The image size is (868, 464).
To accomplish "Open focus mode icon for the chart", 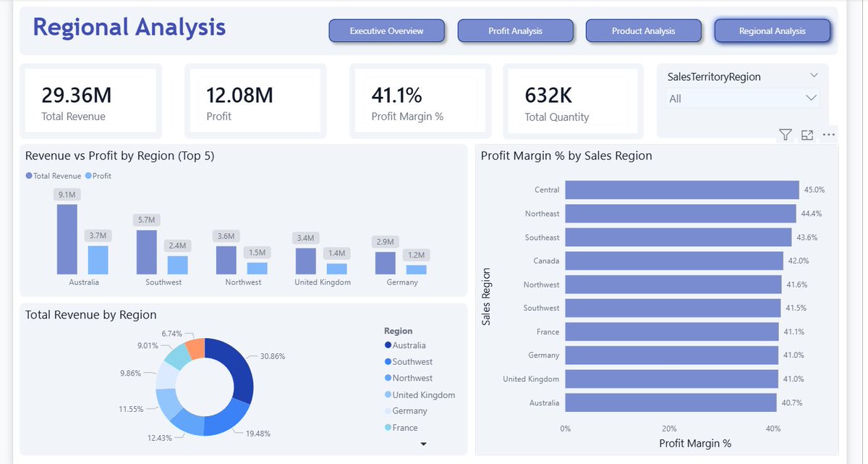I will point(807,135).
